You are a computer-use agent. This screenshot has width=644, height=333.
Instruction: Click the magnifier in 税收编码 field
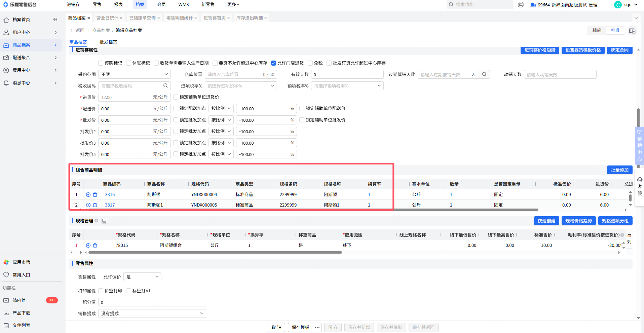click(165, 86)
